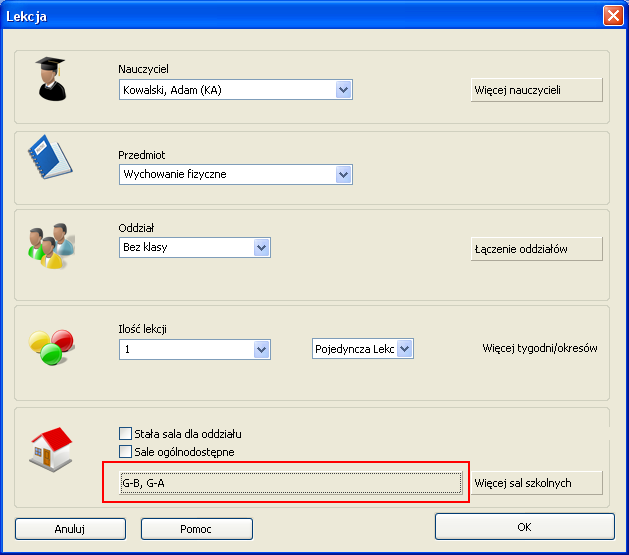This screenshot has width=629, height=555.
Task: Click the colored balls lesson count icon
Action: (x=51, y=347)
